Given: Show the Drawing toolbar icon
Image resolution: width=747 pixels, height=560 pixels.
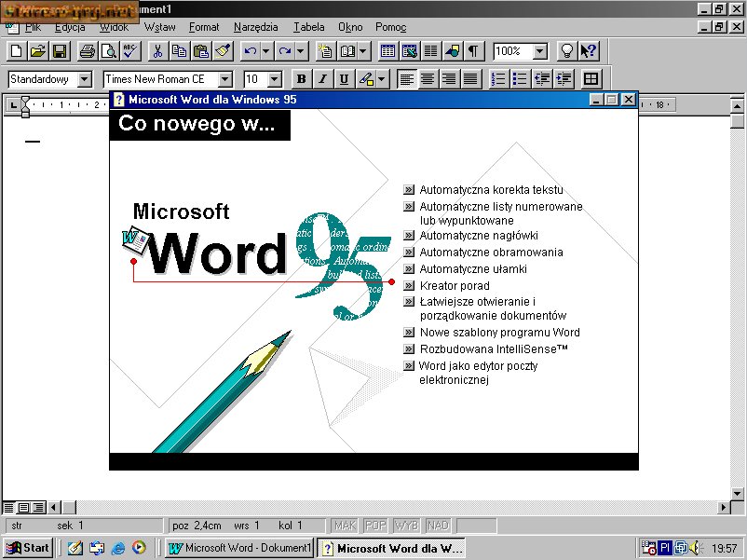Looking at the screenshot, I should 452,51.
